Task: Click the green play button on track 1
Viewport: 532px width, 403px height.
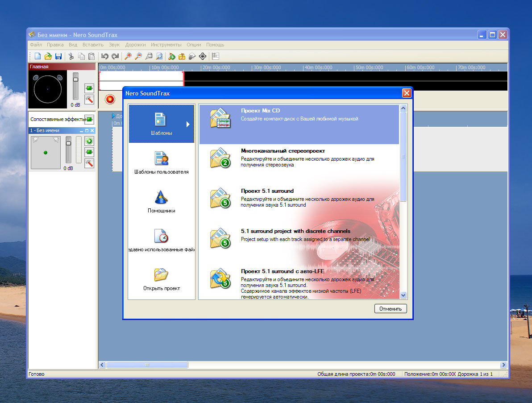Action: (x=89, y=141)
